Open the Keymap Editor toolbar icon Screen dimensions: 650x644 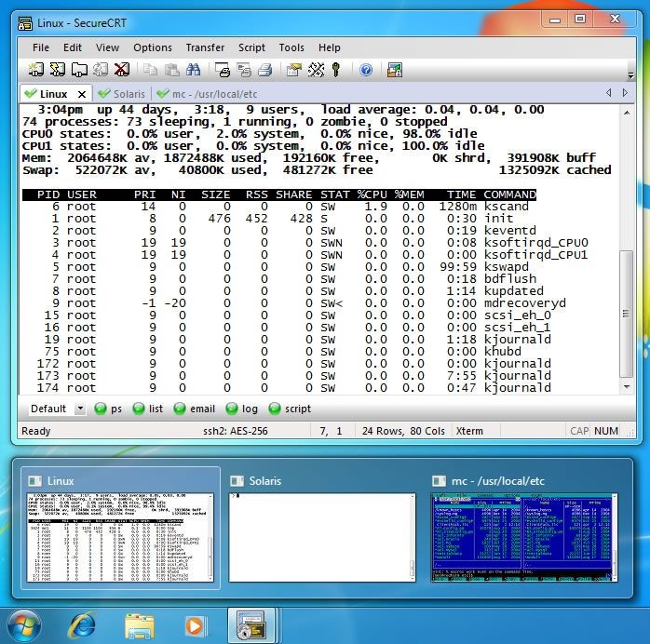pos(316,70)
